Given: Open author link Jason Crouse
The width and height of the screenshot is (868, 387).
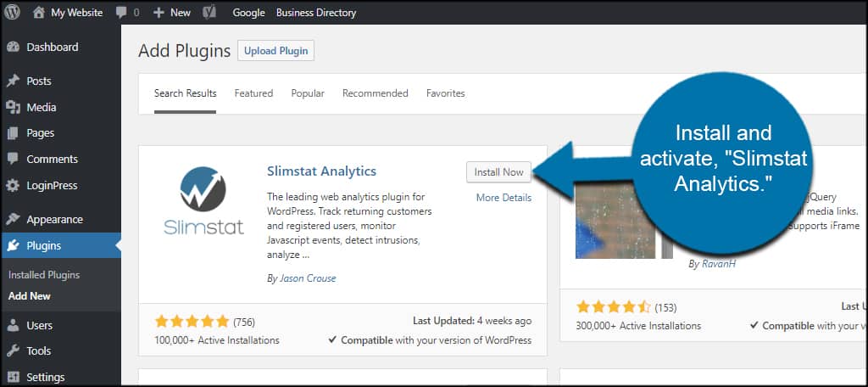Looking at the screenshot, I should (x=308, y=278).
